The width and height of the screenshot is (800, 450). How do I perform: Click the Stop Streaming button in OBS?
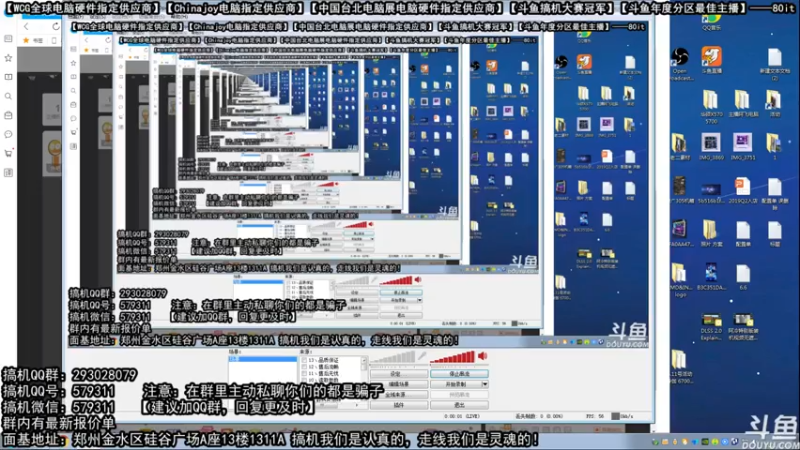(459, 374)
